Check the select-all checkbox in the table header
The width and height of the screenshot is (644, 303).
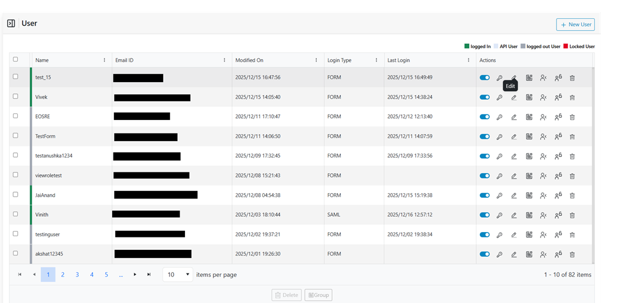16,59
